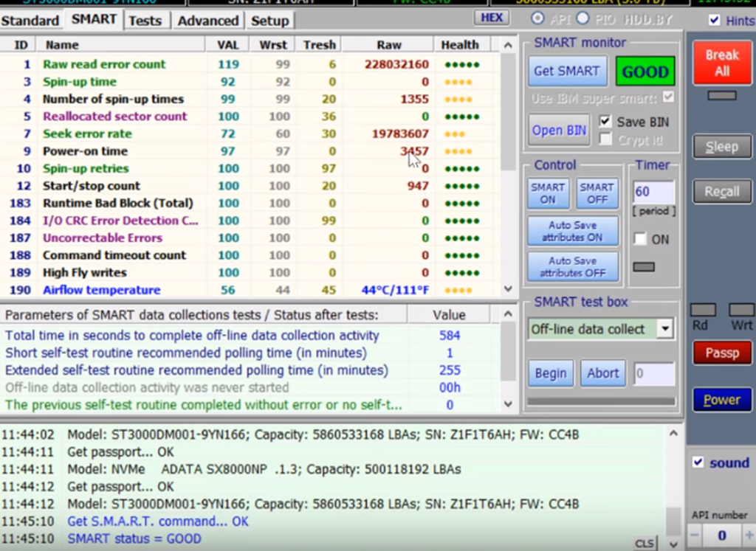Select the PIO radio button

[x=583, y=18]
